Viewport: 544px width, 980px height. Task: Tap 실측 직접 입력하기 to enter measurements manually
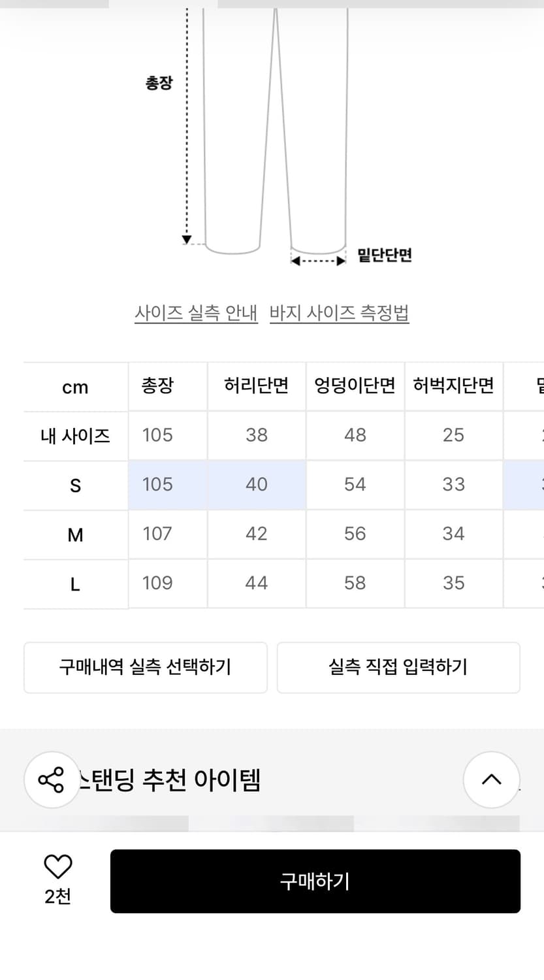click(x=398, y=667)
